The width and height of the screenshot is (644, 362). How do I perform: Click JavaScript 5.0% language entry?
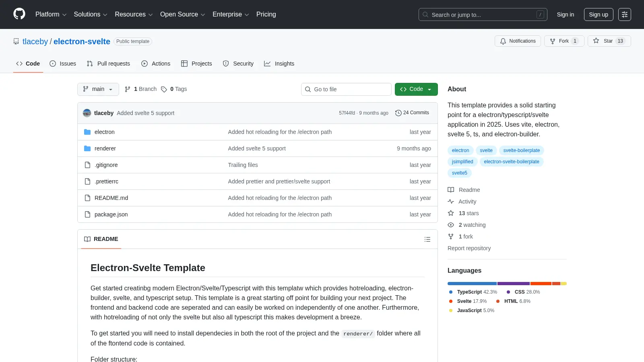pos(472,311)
